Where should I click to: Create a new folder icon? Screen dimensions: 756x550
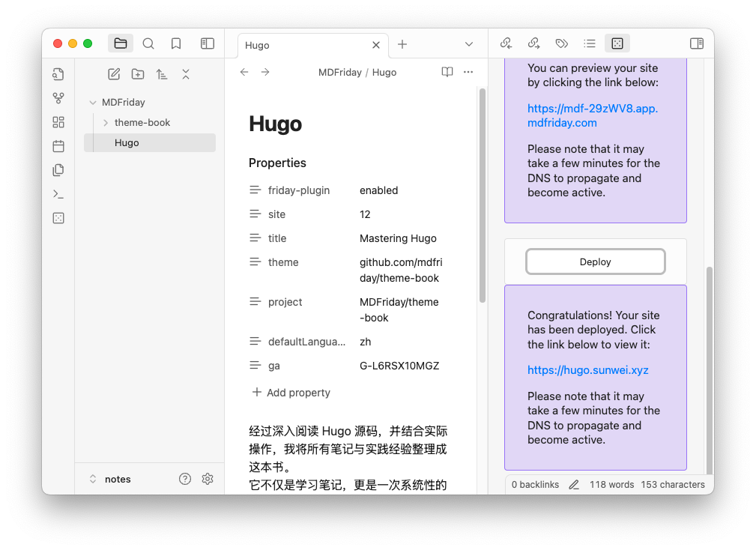pyautogui.click(x=138, y=74)
